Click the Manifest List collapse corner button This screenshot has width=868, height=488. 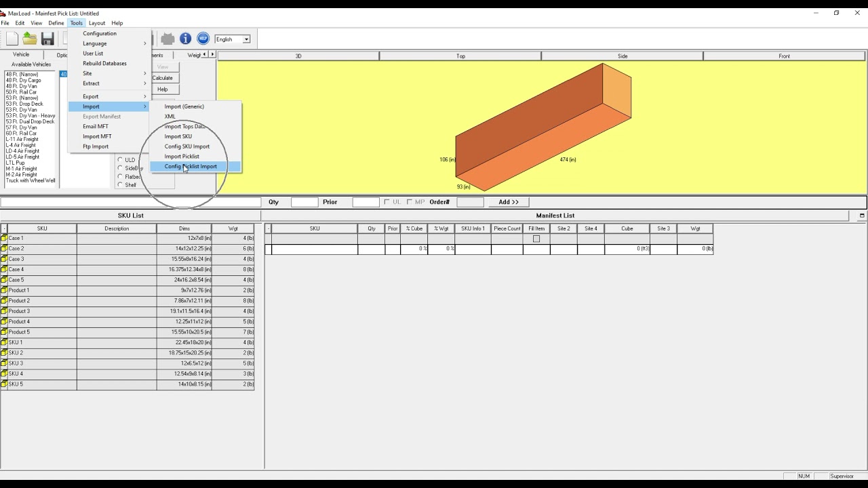(268, 228)
